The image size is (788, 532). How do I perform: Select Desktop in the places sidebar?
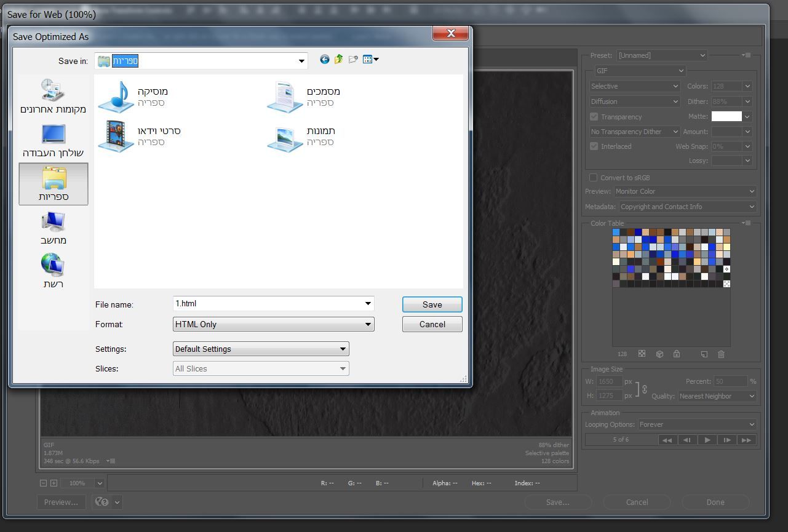pos(54,141)
